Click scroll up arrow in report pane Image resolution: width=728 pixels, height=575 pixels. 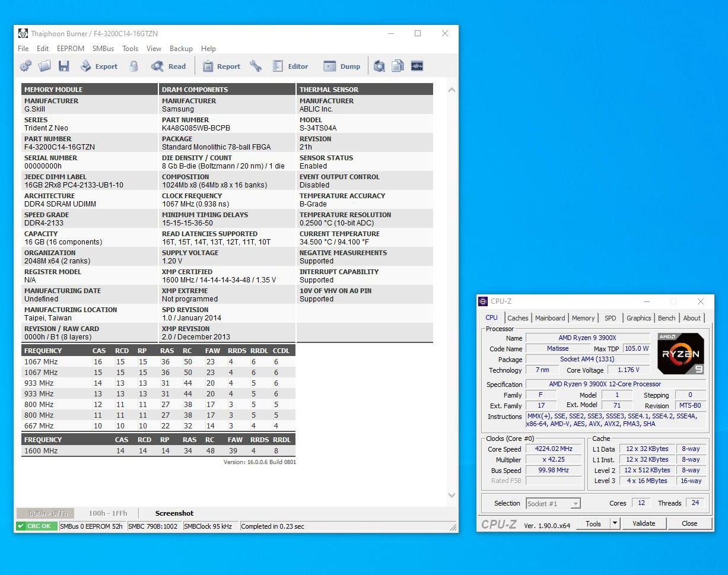coord(452,90)
